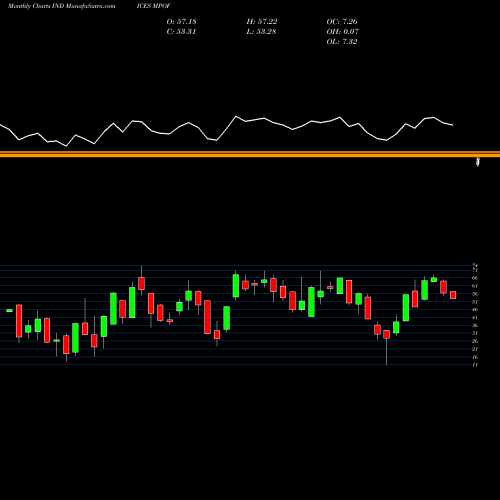Click the price axis label 46
This screenshot has width=500, height=500.
(x=475, y=309)
